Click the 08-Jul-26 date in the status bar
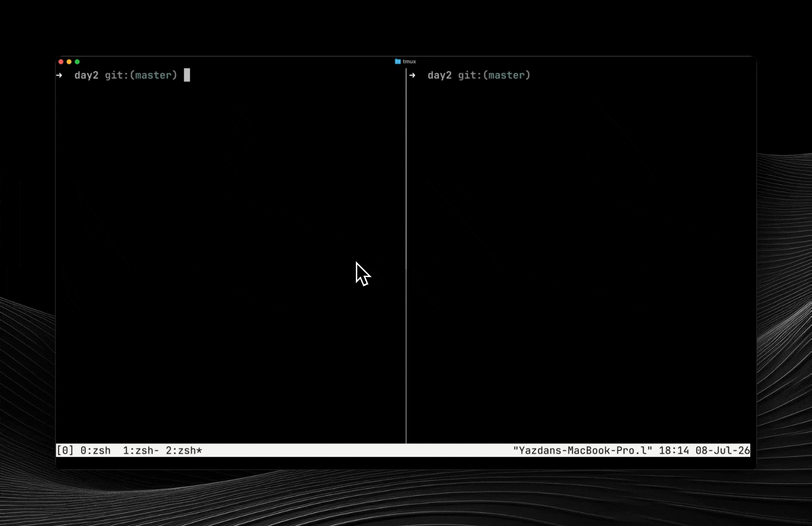Image resolution: width=812 pixels, height=526 pixels. (723, 451)
